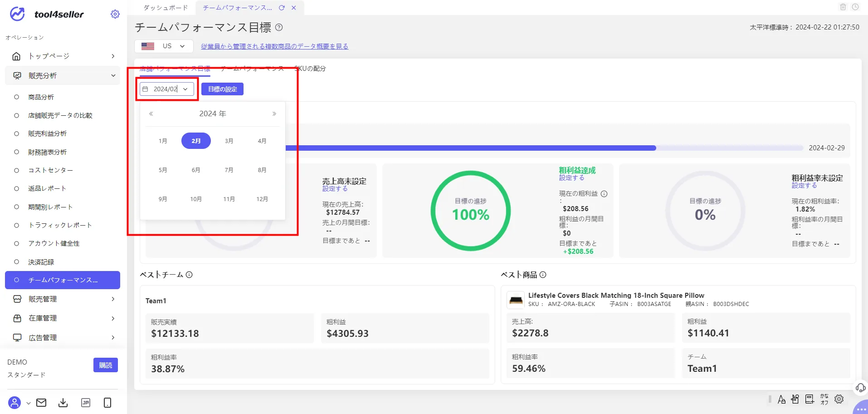Click the product pillow thumbnail
868x414 pixels.
point(516,300)
